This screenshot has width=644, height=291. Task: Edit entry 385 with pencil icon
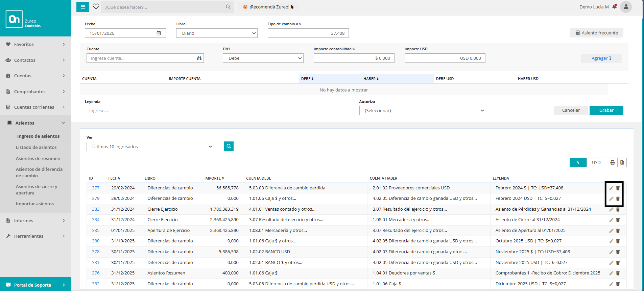pyautogui.click(x=611, y=231)
